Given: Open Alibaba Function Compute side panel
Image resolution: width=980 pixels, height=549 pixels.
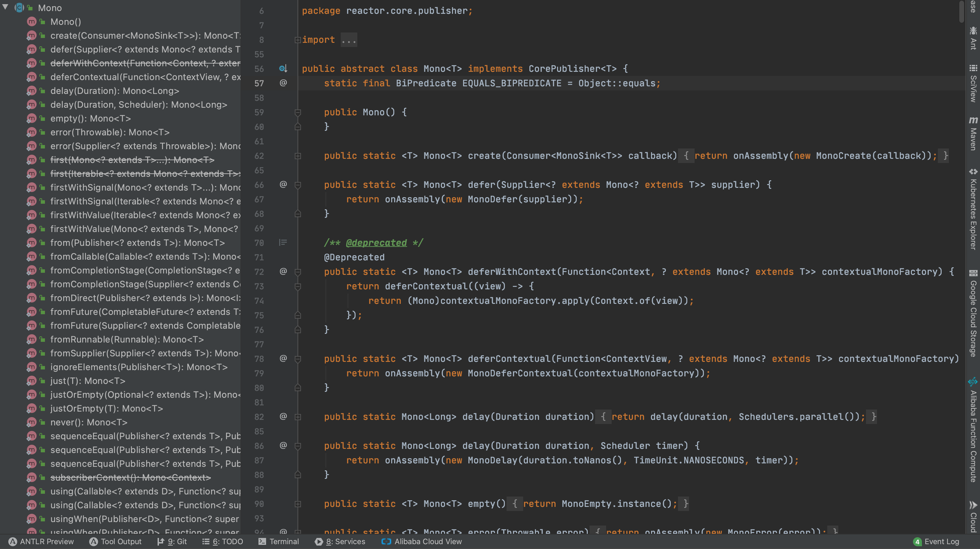Looking at the screenshot, I should (973, 430).
